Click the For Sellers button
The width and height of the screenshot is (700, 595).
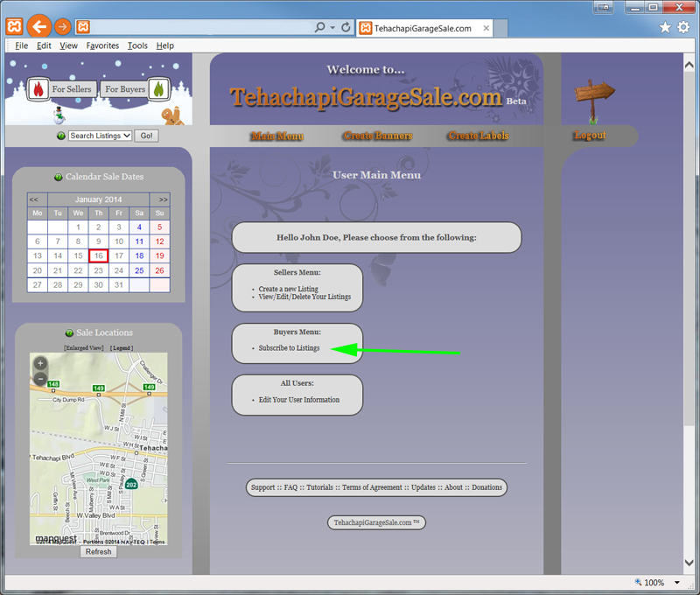[72, 89]
